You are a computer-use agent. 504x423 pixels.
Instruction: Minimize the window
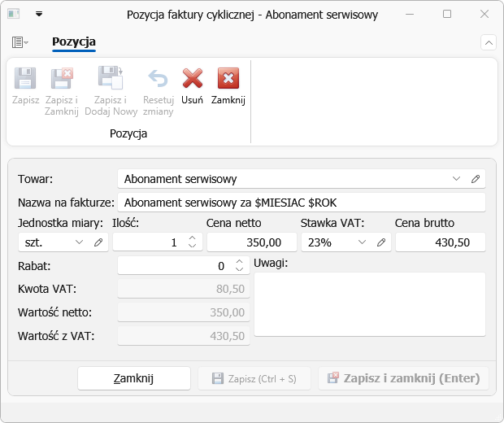410,14
